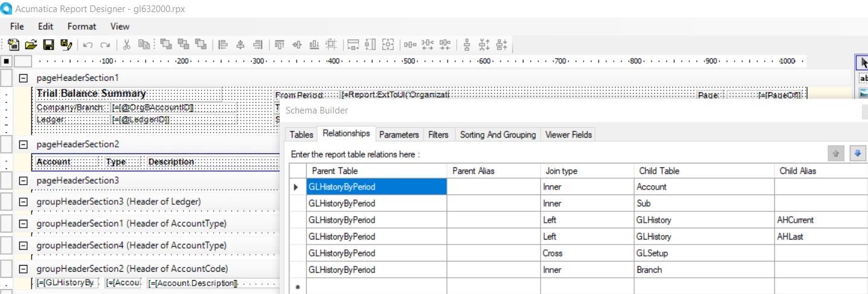Viewport: 868px width, 294px height.
Task: Cut the selection with scissors icon
Action: pos(127,45)
